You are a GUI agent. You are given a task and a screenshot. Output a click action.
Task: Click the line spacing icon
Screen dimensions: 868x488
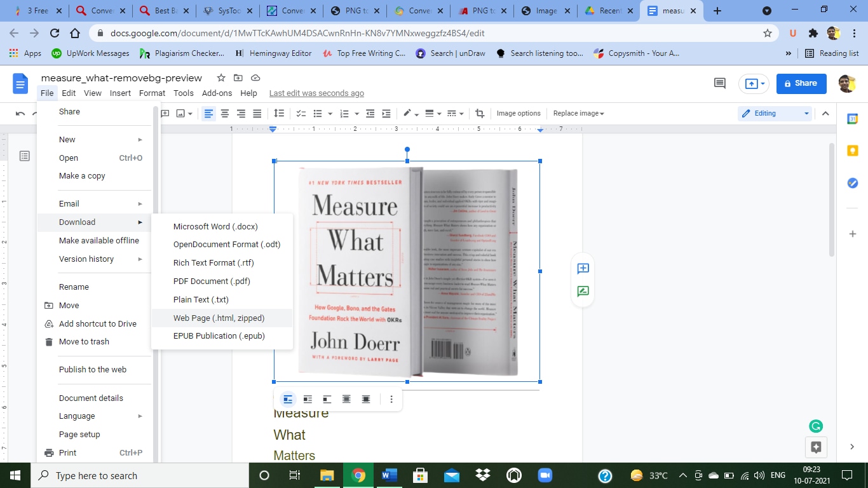pos(278,114)
